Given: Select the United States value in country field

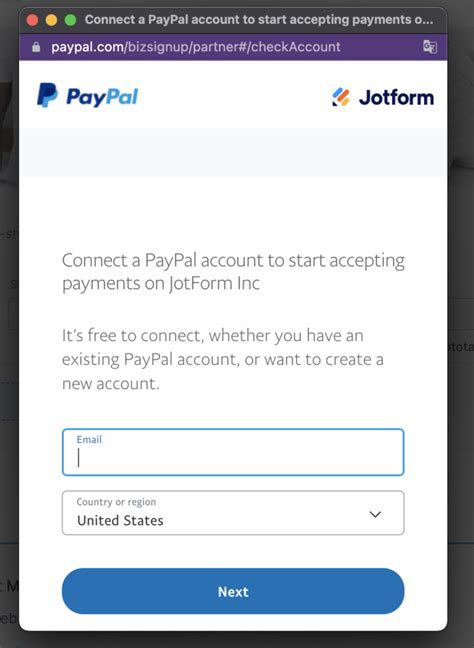Looking at the screenshot, I should pos(120,520).
